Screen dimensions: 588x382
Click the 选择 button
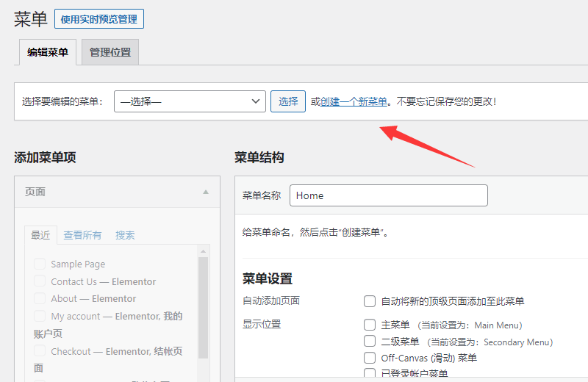[288, 101]
